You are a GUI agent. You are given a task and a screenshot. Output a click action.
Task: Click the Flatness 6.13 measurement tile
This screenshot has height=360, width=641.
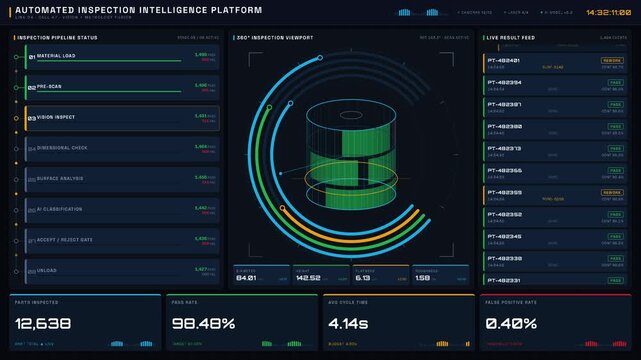381,275
